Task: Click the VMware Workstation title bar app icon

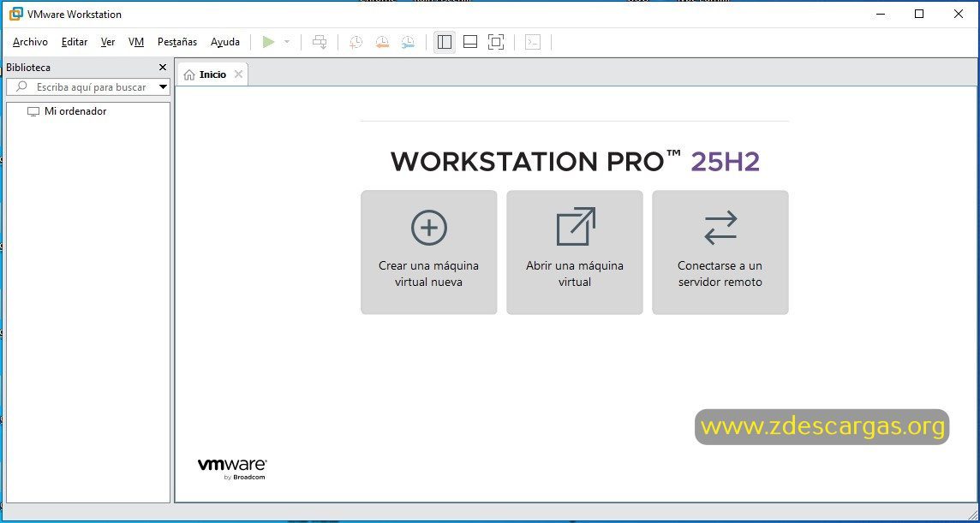Action: [x=16, y=14]
